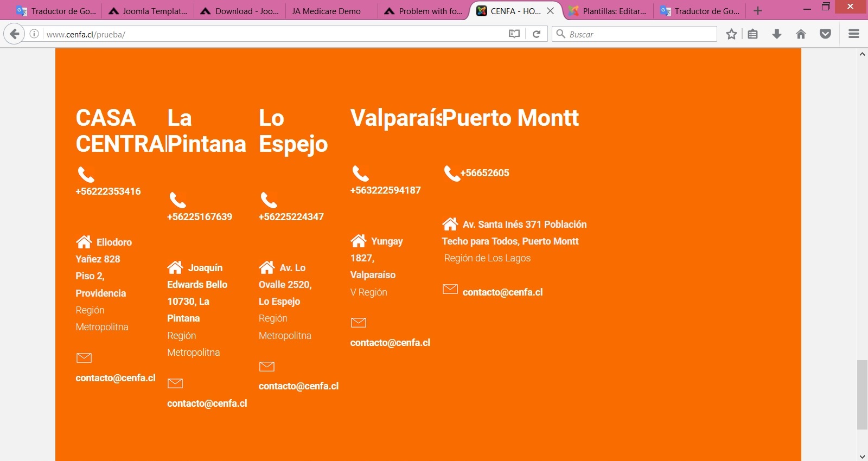Screen dimensions: 868x461
Task: Click contacto@cenfa.cl under Valparaíso
Action: pyautogui.click(x=390, y=343)
